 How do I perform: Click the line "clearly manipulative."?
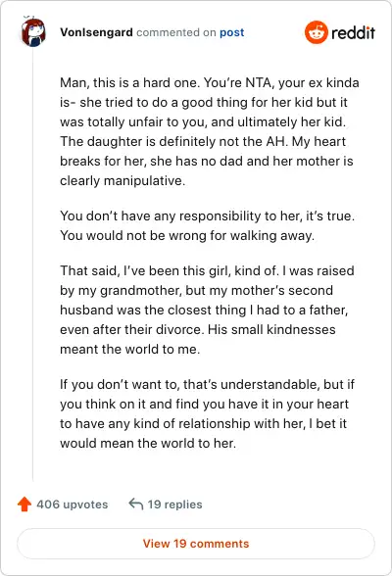coord(122,180)
